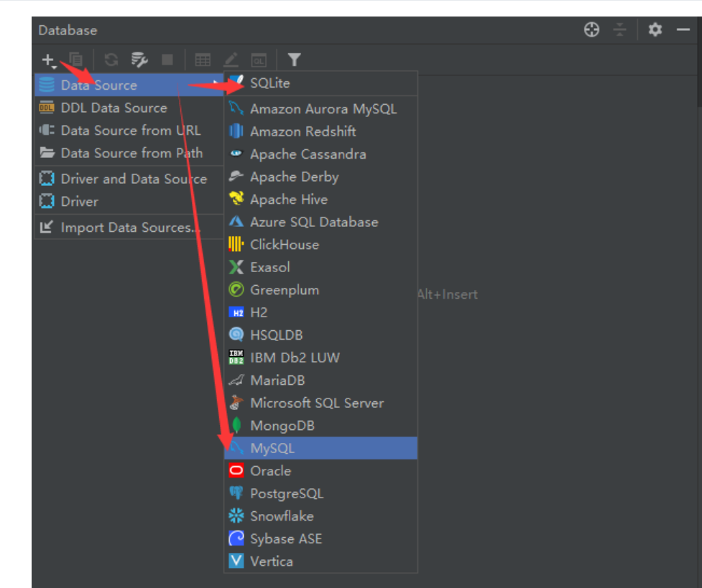Select ClickHouse data source
This screenshot has width=702, height=588.
320,244
